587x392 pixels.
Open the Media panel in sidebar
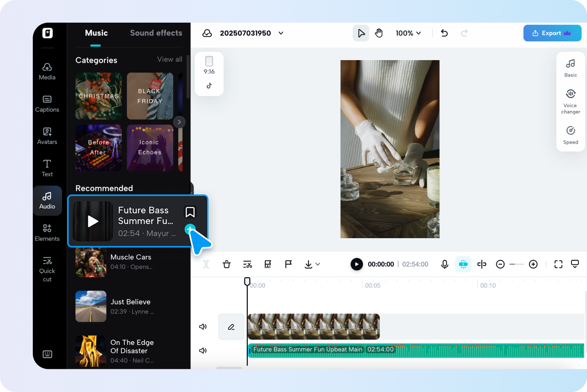47,70
